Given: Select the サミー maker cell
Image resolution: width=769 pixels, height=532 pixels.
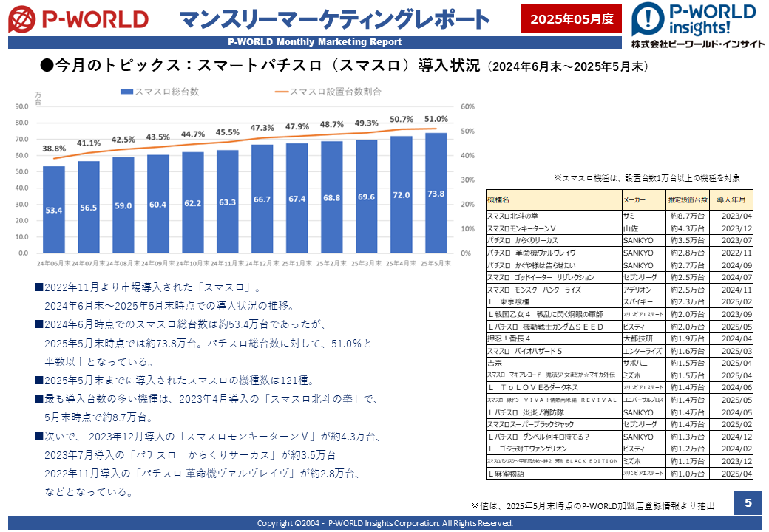Looking at the screenshot, I should click(644, 216).
